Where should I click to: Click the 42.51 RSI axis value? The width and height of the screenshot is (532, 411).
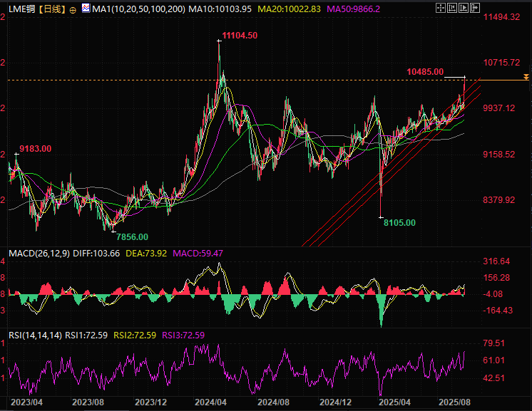coord(493,378)
